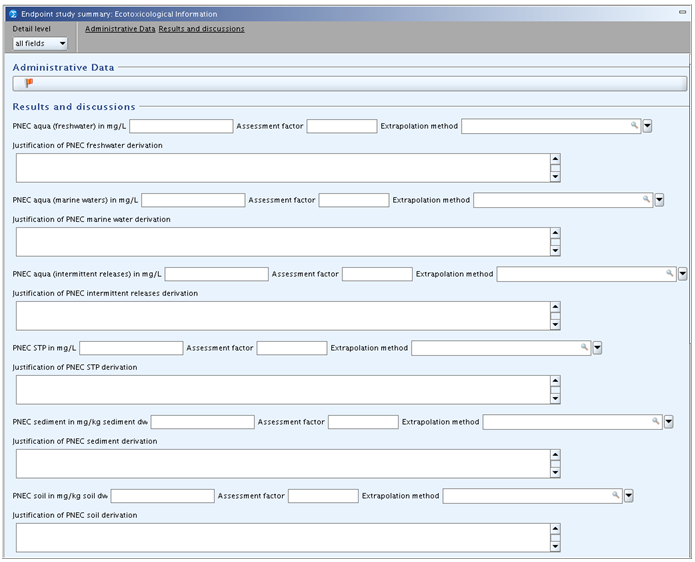The height and width of the screenshot is (562, 695).
Task: Expand soil Extrapolation method dropdown arrow
Action: point(629,496)
